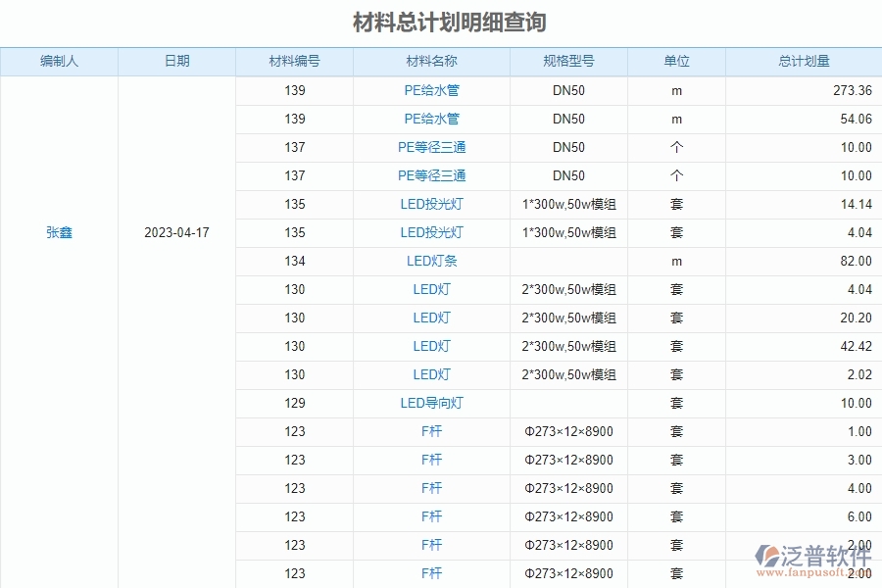Click the page title 材料总计划明细查询
This screenshot has height=588, width=882.
(451, 21)
